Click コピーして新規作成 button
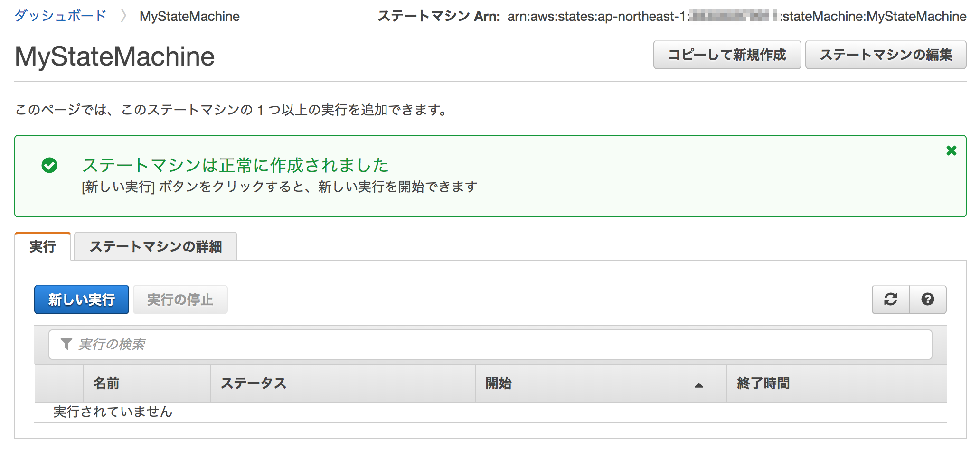Screen dimensions: 980x450 pos(727,55)
